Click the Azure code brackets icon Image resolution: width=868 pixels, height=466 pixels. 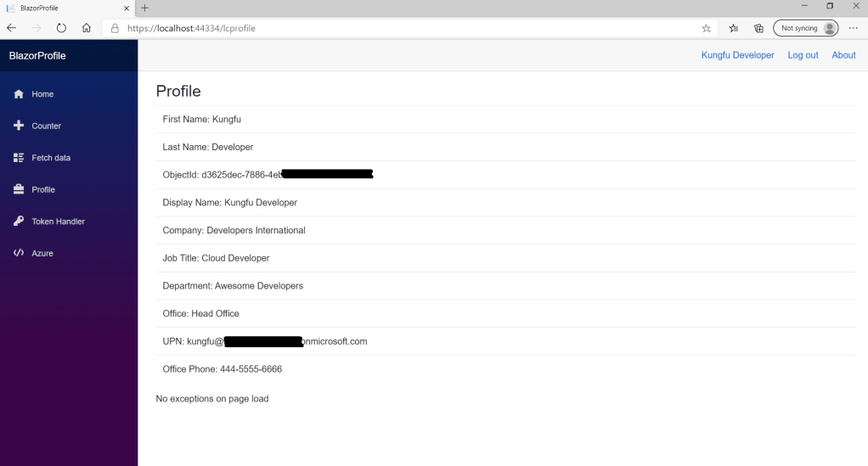19,253
